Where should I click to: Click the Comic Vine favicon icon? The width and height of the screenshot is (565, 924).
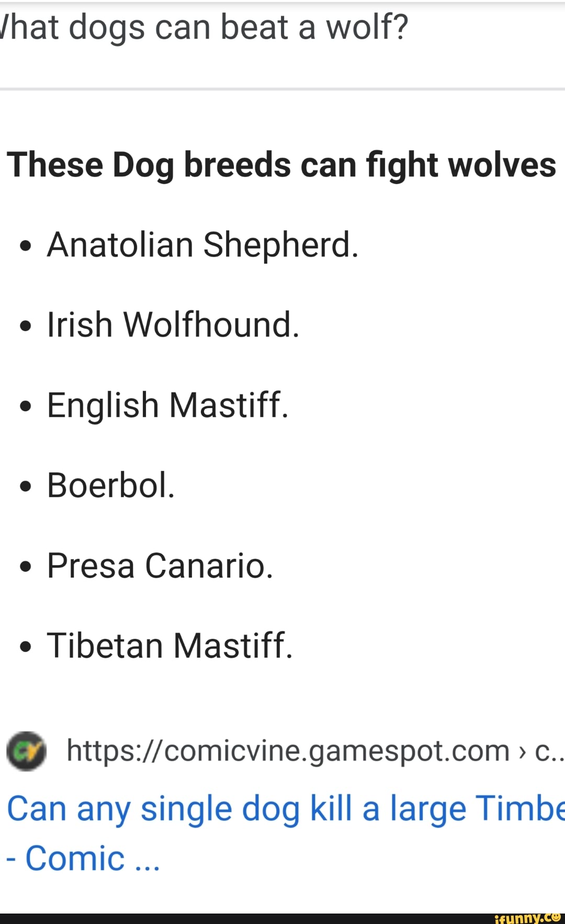[25, 750]
